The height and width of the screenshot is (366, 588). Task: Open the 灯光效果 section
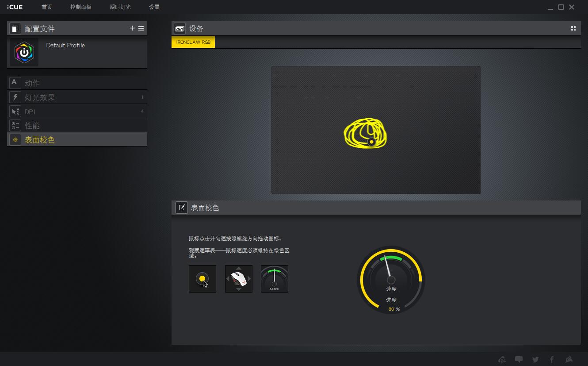(77, 97)
